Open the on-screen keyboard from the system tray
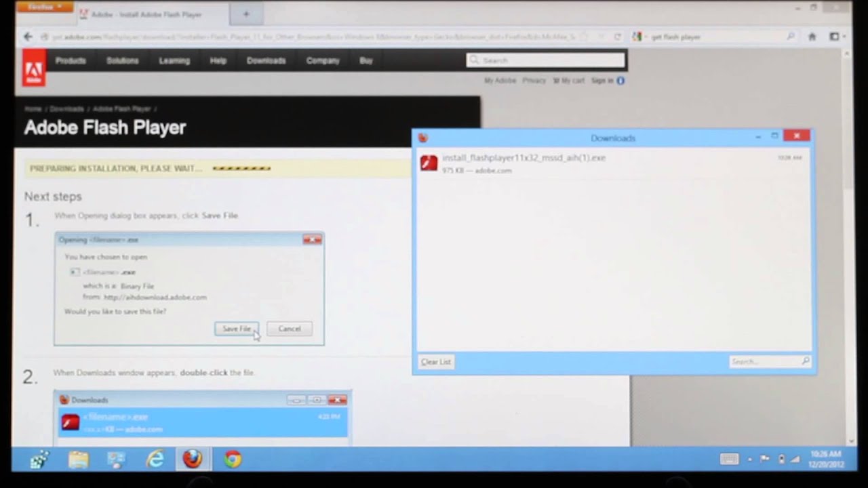 coord(729,459)
